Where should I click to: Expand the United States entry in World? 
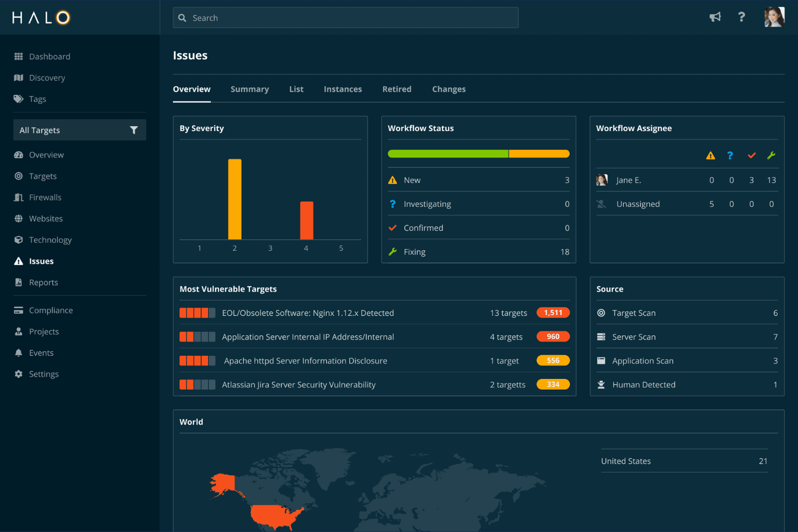[626, 461]
